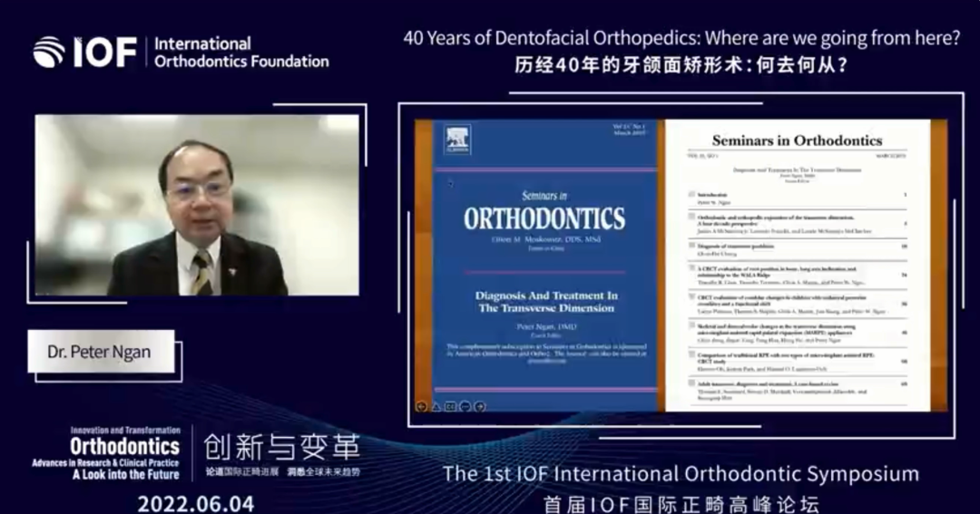Tick the checkbox beside the Introduction entry

[691, 195]
